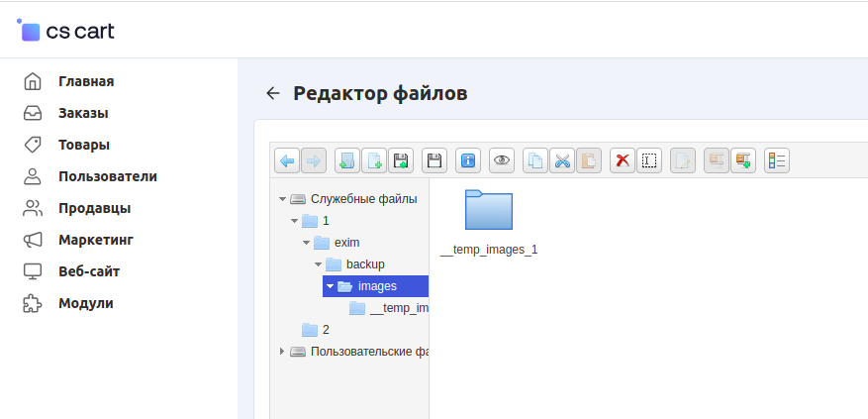Collapse the Служебные файлы tree node arrow
Image resolution: width=868 pixels, height=419 pixels.
[282, 199]
